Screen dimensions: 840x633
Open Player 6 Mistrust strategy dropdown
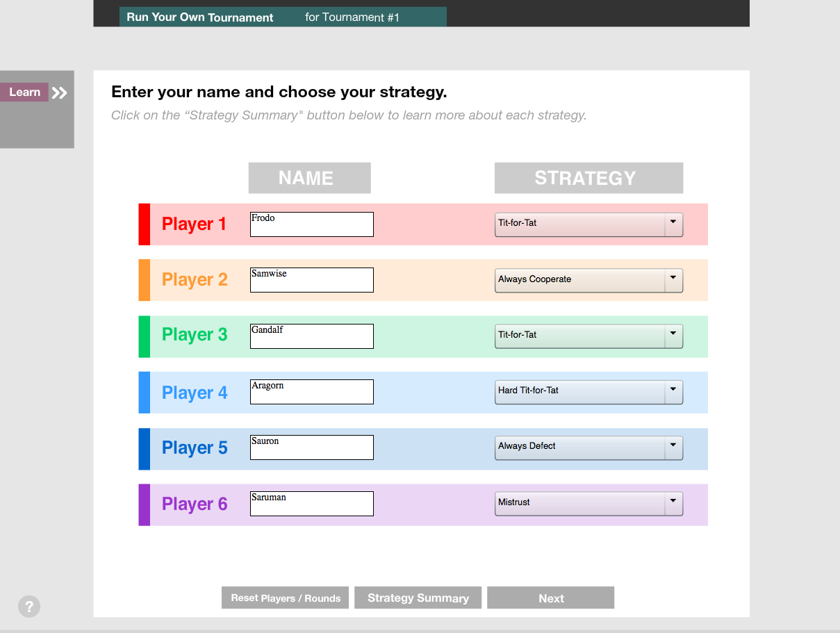tap(588, 503)
